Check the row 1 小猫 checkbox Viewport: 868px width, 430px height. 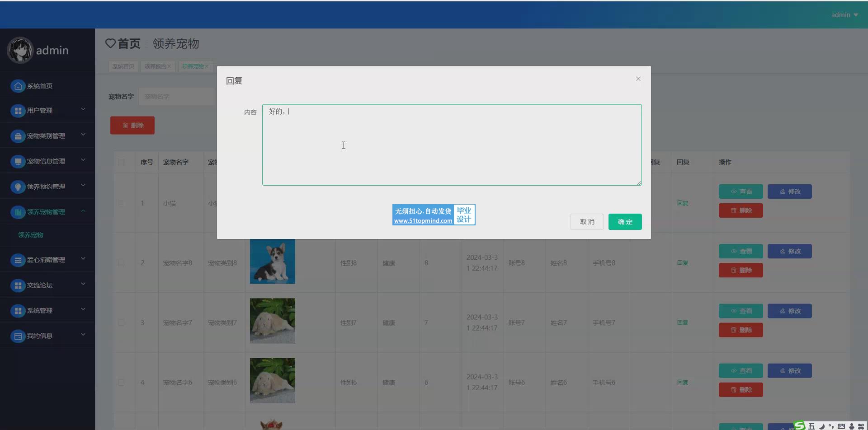pyautogui.click(x=121, y=203)
